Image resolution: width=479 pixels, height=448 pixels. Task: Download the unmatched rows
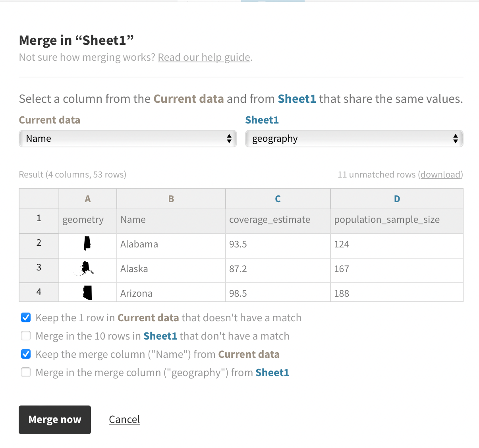click(x=441, y=174)
